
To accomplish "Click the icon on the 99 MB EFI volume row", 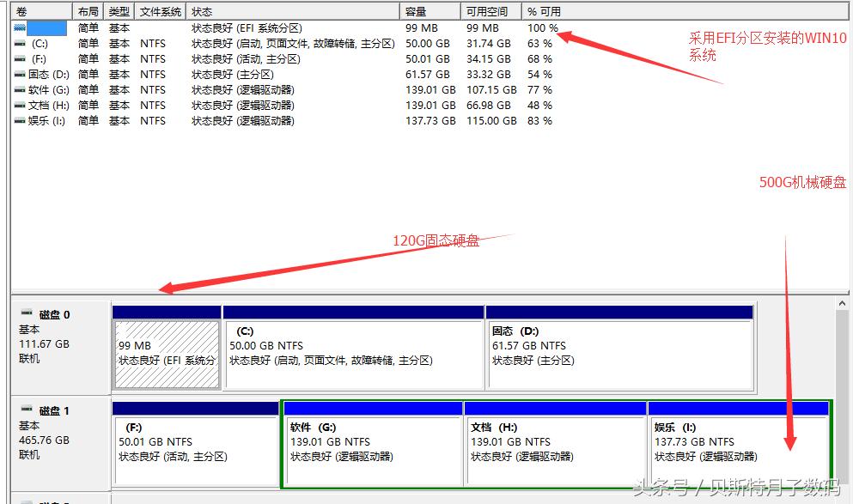I will click(19, 27).
